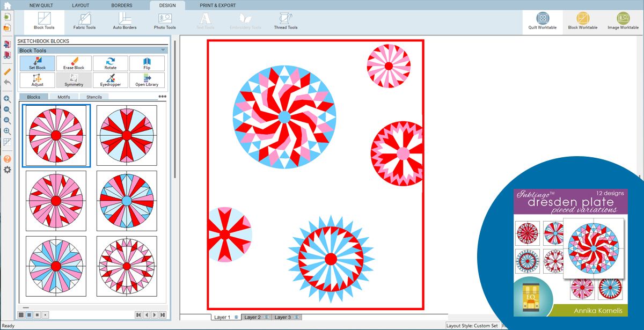The width and height of the screenshot is (644, 330).
Task: Collapse the Block Tools panel arrow
Action: pos(163,50)
